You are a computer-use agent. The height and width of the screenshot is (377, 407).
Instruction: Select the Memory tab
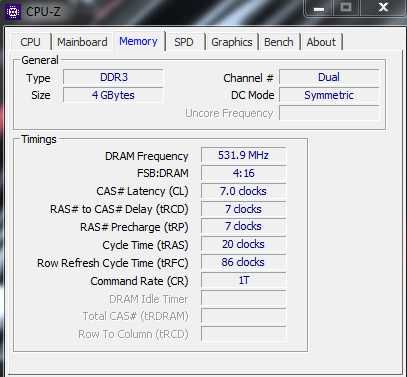pyautogui.click(x=138, y=41)
